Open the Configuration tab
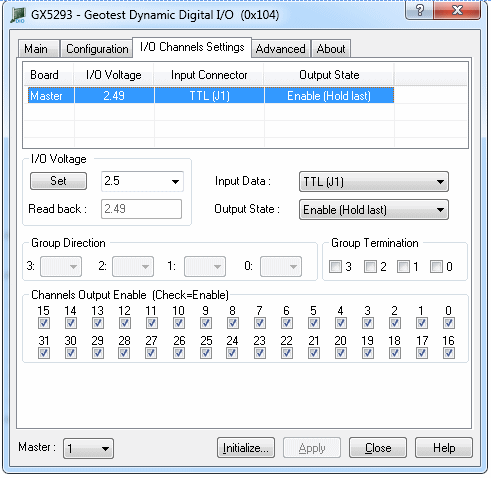Screen dimensions: 491x478 tap(97, 49)
